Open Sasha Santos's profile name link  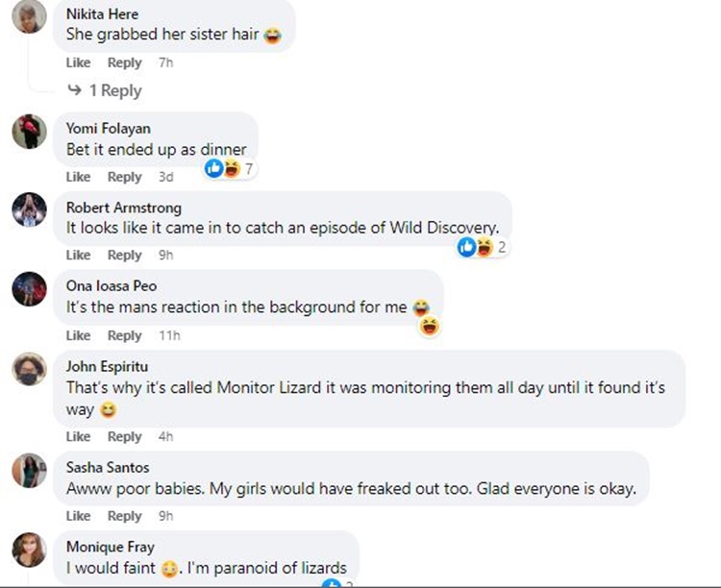pyautogui.click(x=105, y=467)
